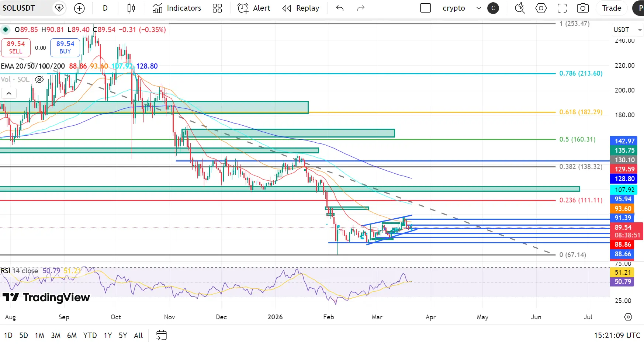Click the 130.10 gray price label
644x344 pixels.
[624, 160]
